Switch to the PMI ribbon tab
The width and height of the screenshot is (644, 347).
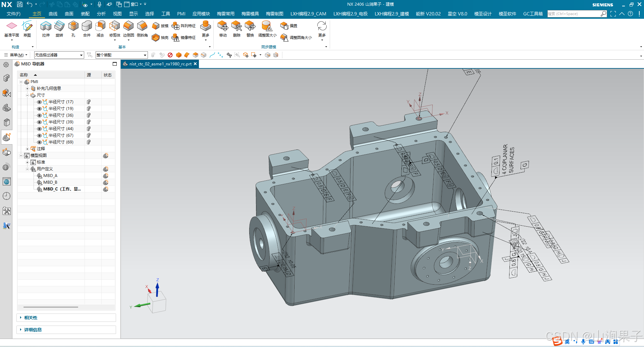coord(181,14)
